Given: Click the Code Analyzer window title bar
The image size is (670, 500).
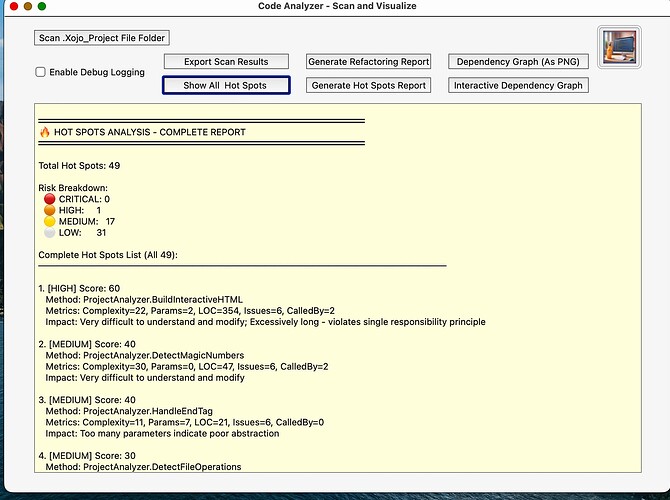Looking at the screenshot, I should (x=335, y=7).
